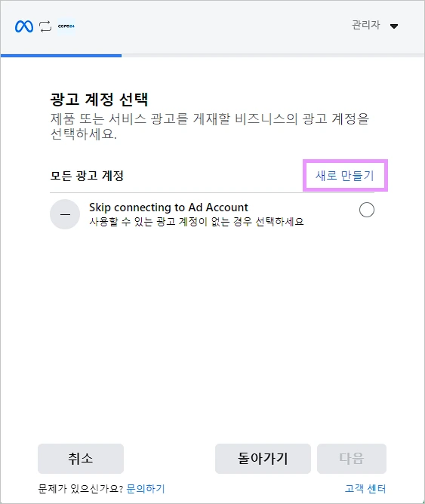
Task: Open the 고객 센터 link
Action: point(365,489)
